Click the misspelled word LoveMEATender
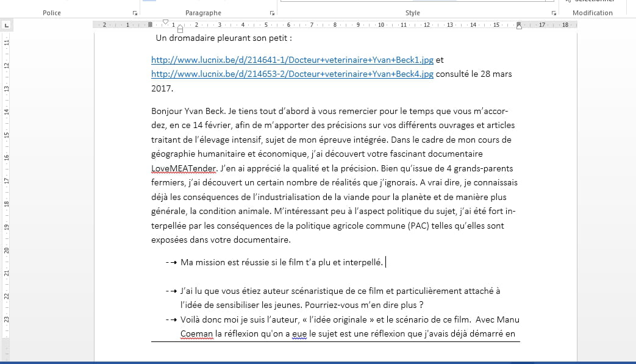This screenshot has height=364, width=636. pyautogui.click(x=184, y=168)
